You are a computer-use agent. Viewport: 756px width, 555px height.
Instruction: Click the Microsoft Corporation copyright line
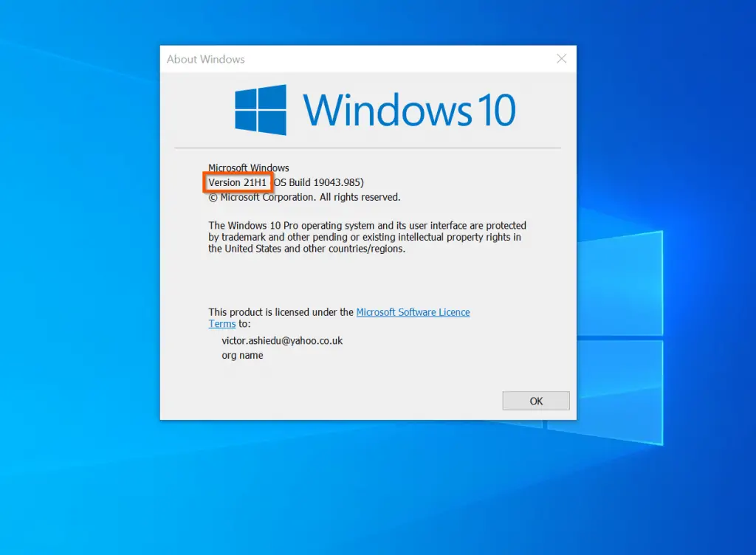click(x=304, y=197)
